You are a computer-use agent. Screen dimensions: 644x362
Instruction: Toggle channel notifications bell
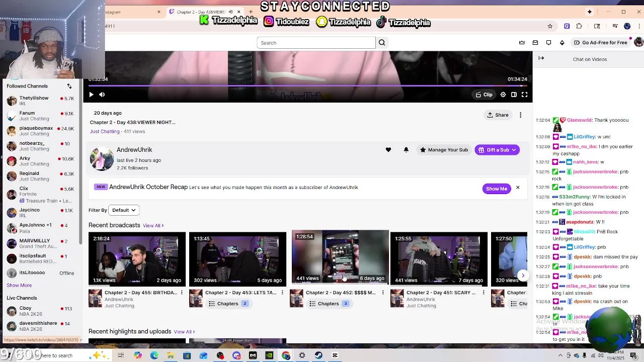pyautogui.click(x=406, y=150)
